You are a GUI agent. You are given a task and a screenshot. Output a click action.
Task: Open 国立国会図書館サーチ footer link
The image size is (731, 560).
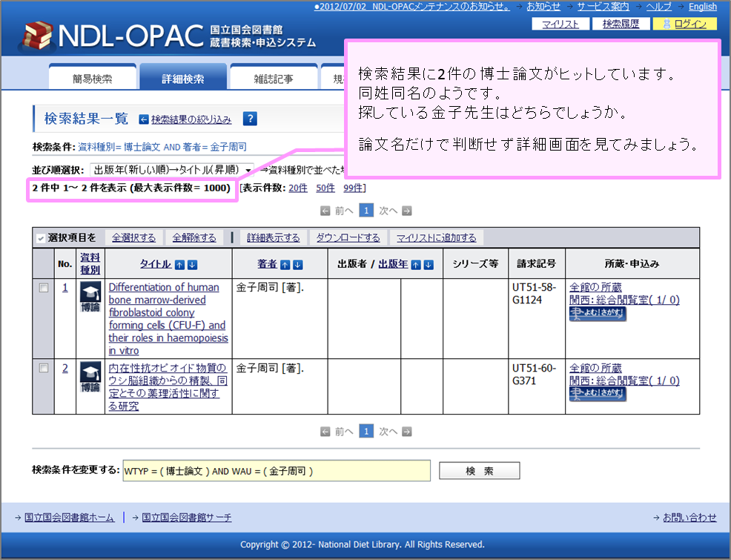[x=187, y=517]
